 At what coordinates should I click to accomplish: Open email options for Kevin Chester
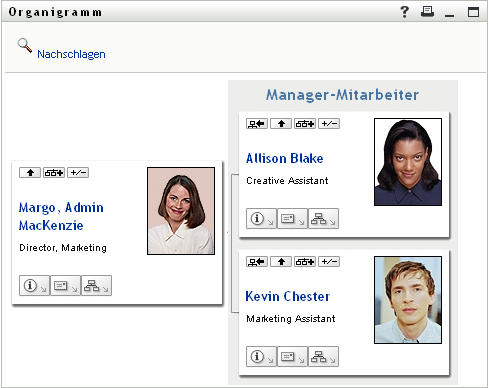(x=292, y=357)
